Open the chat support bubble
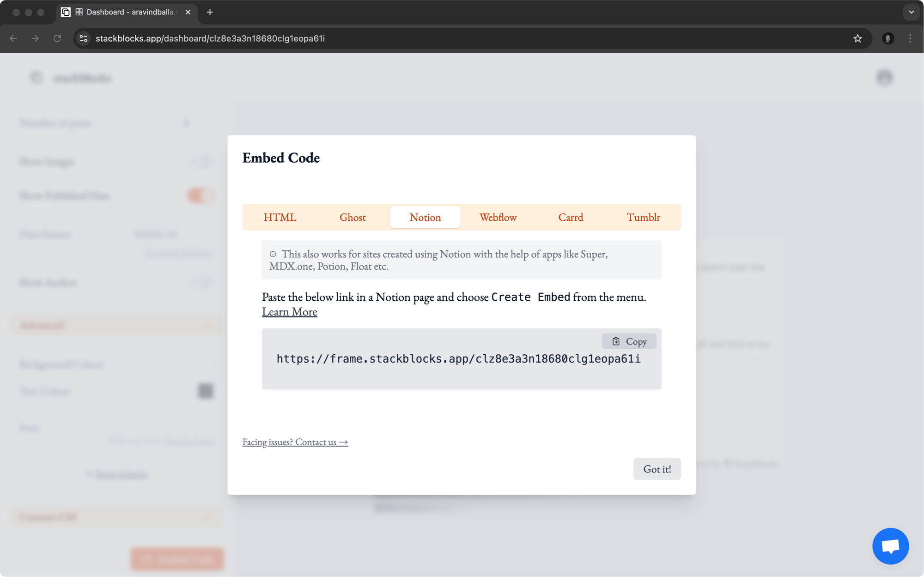The width and height of the screenshot is (924, 577). click(890, 546)
